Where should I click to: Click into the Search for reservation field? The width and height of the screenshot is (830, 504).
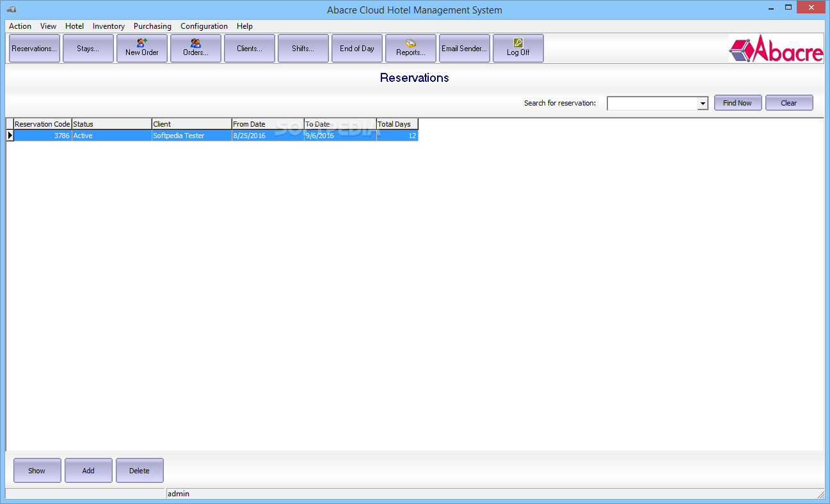tap(652, 104)
